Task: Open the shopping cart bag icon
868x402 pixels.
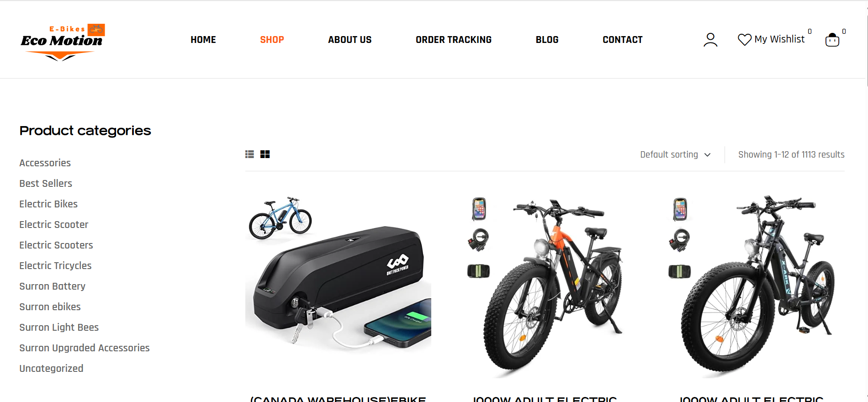Action: pyautogui.click(x=832, y=40)
